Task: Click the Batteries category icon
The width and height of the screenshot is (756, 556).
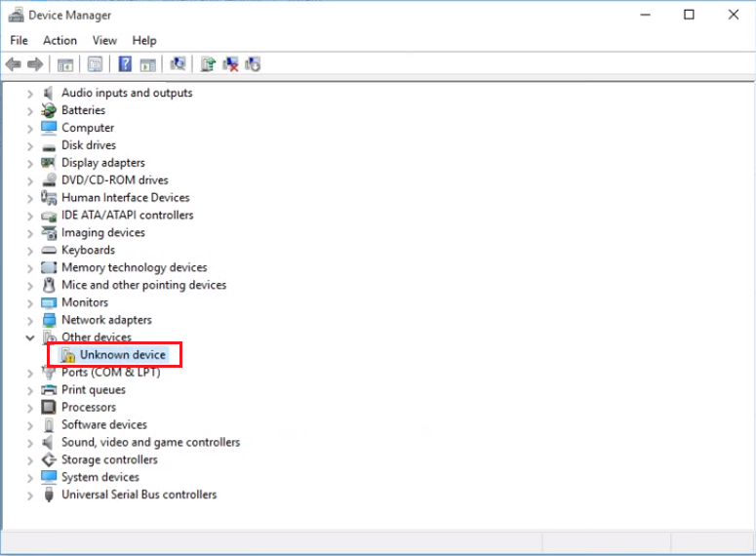Action: [x=49, y=110]
